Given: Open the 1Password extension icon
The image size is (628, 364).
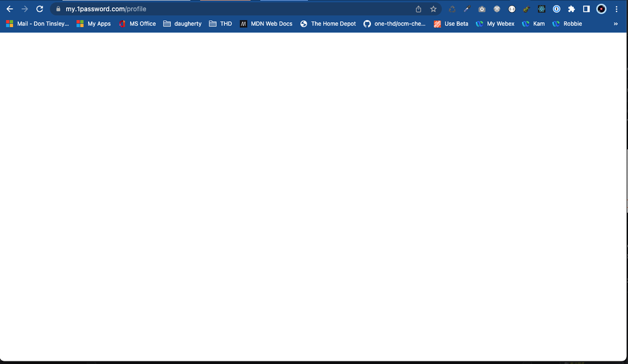Looking at the screenshot, I should [556, 9].
